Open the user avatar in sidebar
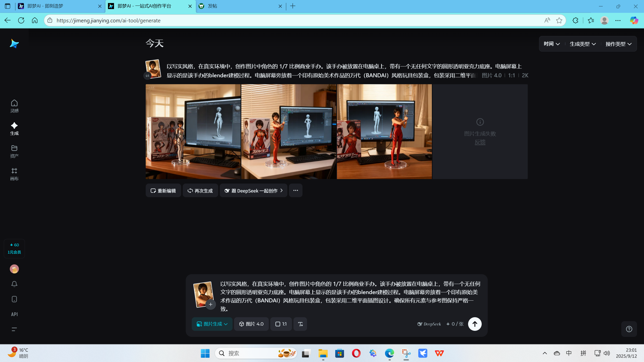 (14, 269)
